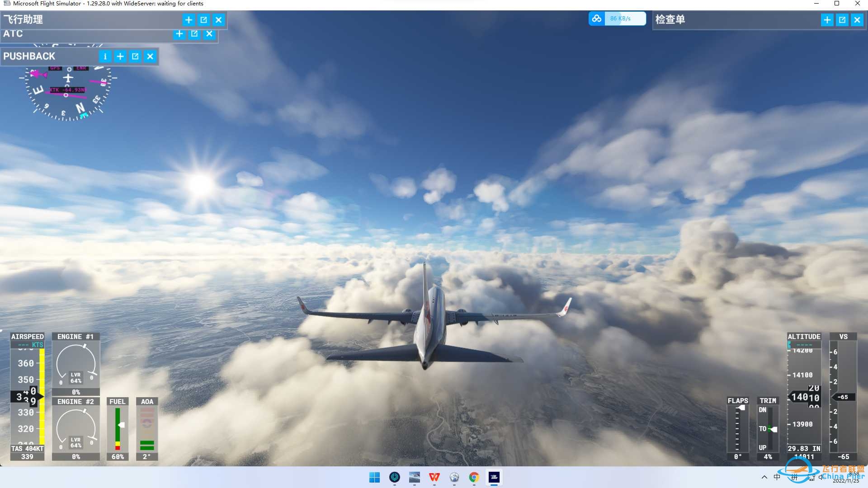The height and width of the screenshot is (488, 868).
Task: Pop out the PUSHBACK panel
Action: point(135,56)
